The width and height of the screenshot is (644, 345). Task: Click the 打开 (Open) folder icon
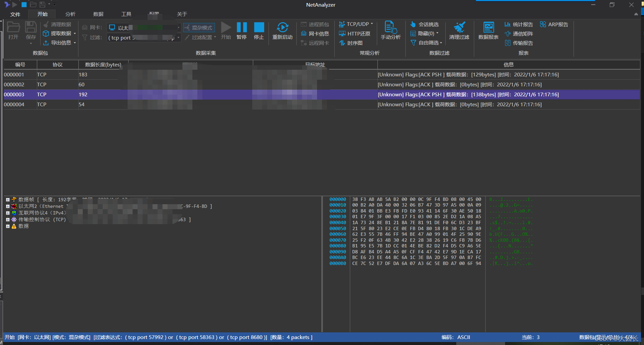13,27
